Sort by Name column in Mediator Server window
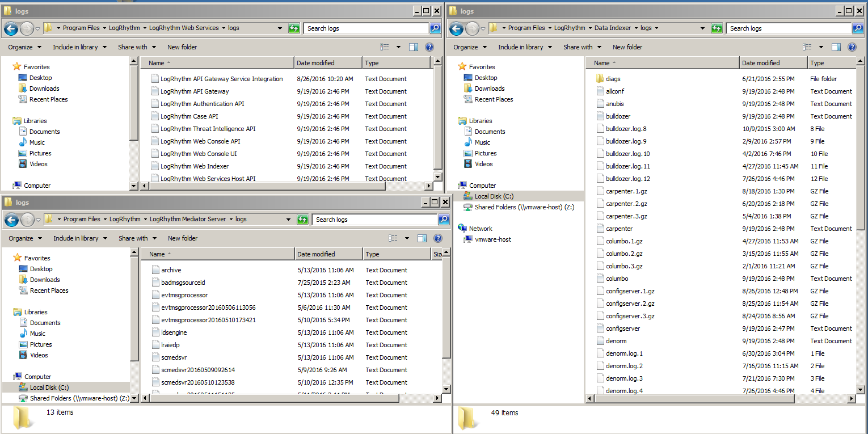 coord(218,254)
